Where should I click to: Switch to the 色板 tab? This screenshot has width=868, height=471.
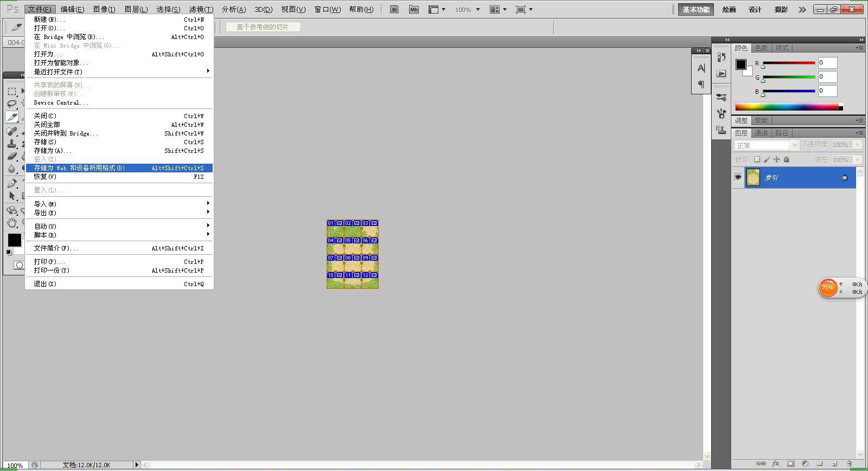pyautogui.click(x=761, y=48)
